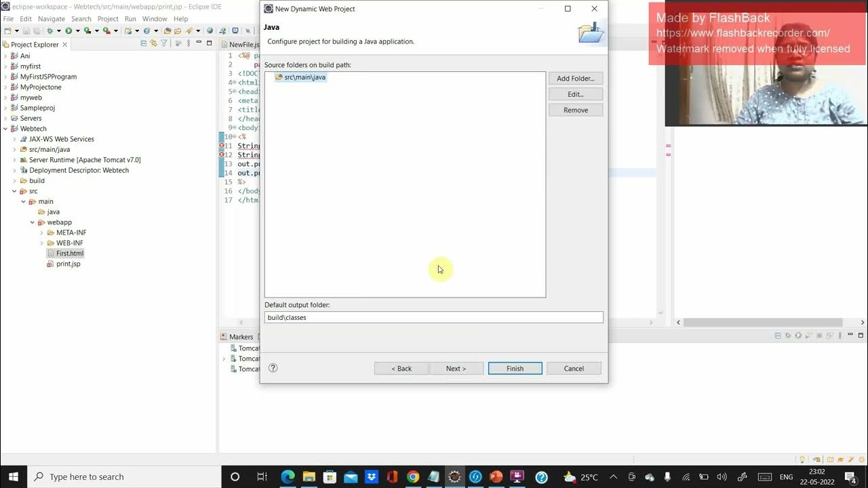Select Deployment Descriptor: Webtech
The width and height of the screenshot is (868, 488).
click(x=73, y=170)
